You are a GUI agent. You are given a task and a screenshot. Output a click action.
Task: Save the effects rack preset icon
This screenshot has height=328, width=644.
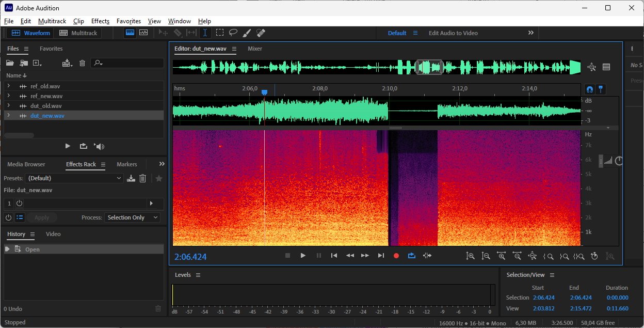click(x=131, y=178)
